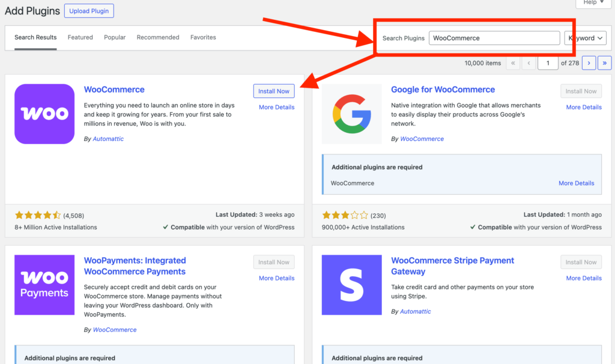Open the Favorites tab
The width and height of the screenshot is (615, 364).
point(203,37)
